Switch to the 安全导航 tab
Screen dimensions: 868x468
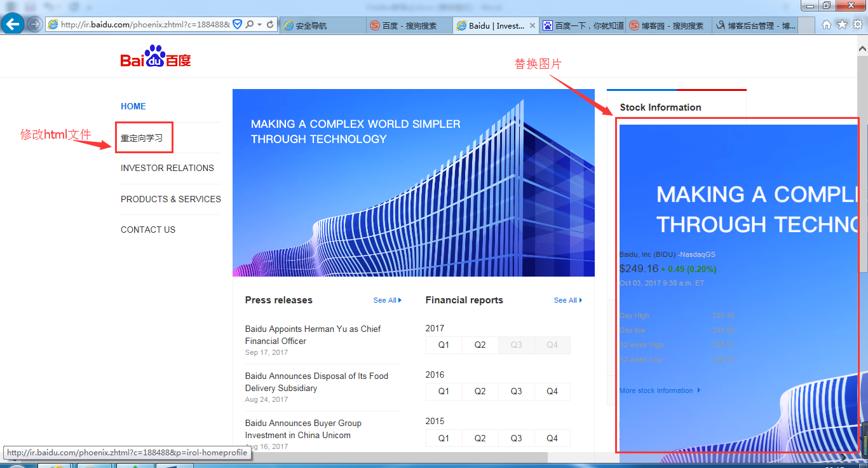coord(323,26)
